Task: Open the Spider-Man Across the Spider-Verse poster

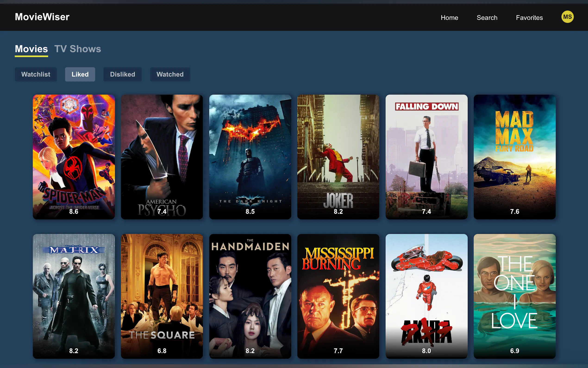Action: tap(74, 157)
